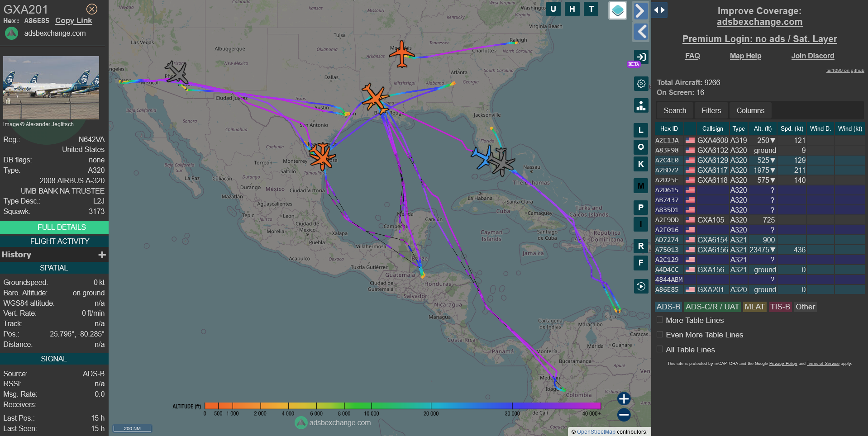Sort table by Hex ID column

669,129
